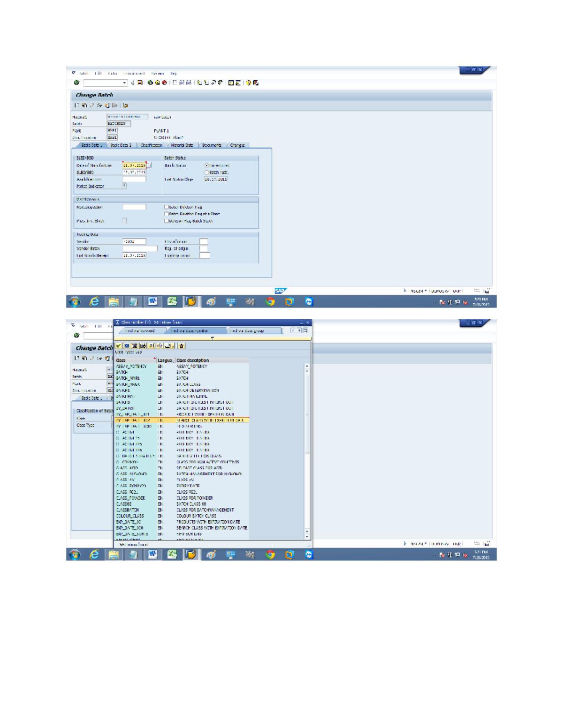This screenshot has height=728, width=563.
Task: Click the Windows Start orb in lower taskbar
Action: [x=75, y=555]
